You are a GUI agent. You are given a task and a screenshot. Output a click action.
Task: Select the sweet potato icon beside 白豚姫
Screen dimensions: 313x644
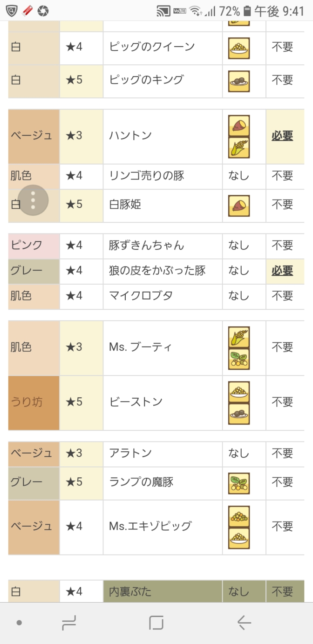click(x=239, y=205)
